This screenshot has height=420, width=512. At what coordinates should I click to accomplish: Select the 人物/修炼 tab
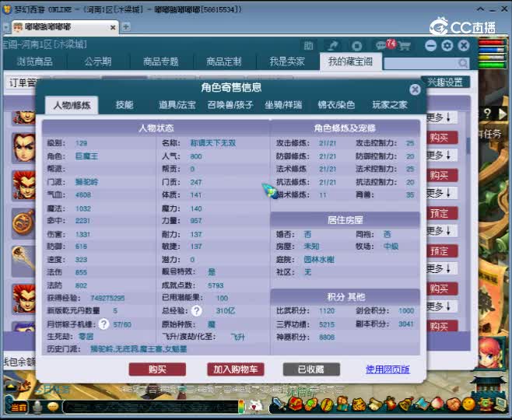[72, 105]
